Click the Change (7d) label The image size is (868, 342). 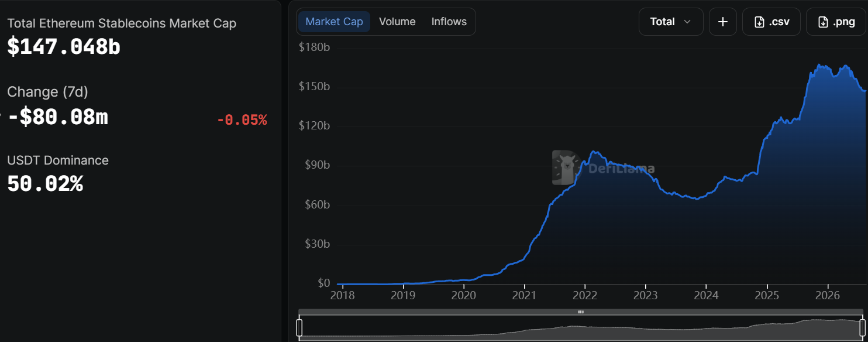coord(47,92)
